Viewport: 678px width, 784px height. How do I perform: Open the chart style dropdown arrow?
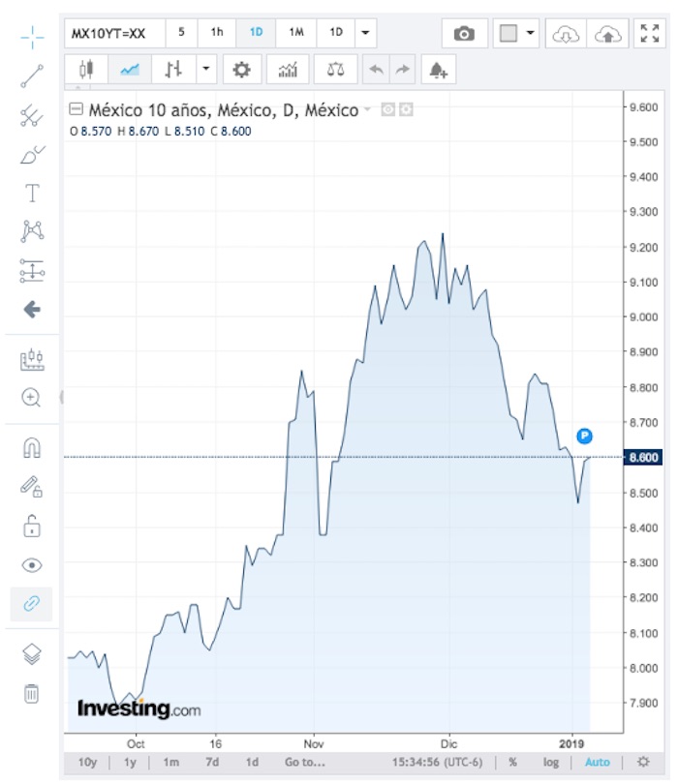[x=206, y=70]
